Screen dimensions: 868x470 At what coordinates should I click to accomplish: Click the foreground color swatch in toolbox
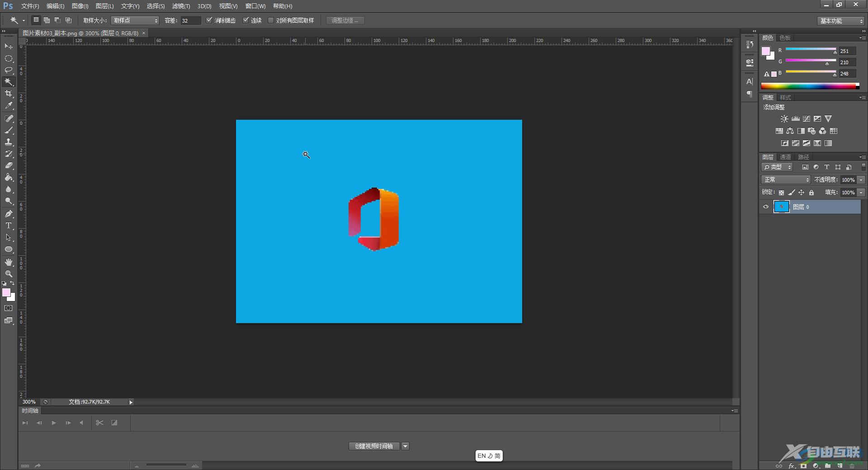point(6,292)
